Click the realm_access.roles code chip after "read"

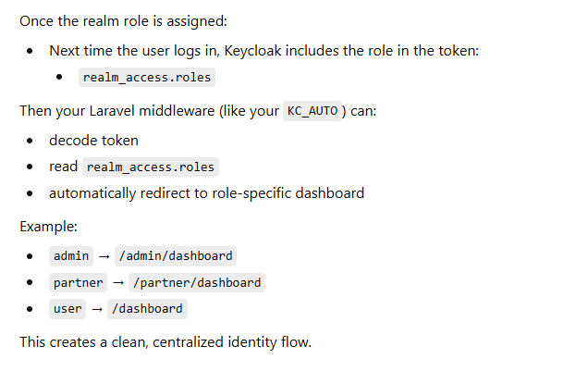152,167
